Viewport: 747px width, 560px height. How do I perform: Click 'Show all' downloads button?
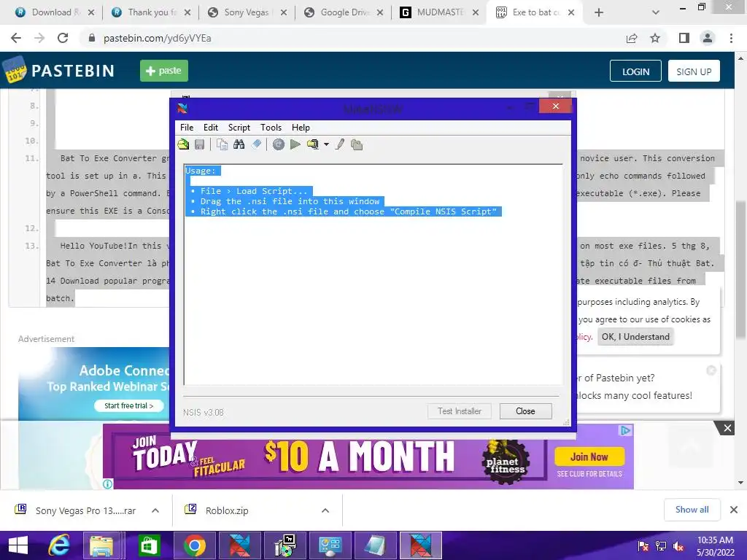point(692,510)
